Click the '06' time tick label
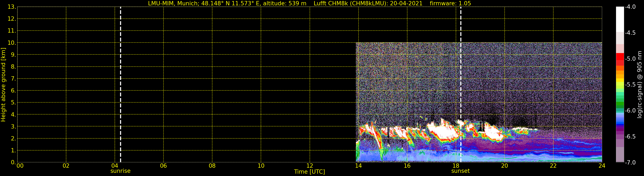 coord(163,166)
